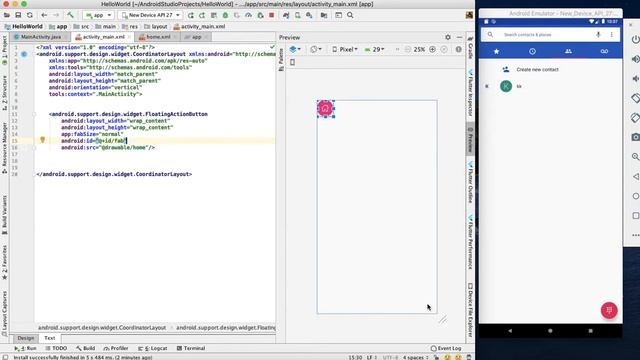
Task: Open the app run configuration dropdown
Action: pos(98,15)
